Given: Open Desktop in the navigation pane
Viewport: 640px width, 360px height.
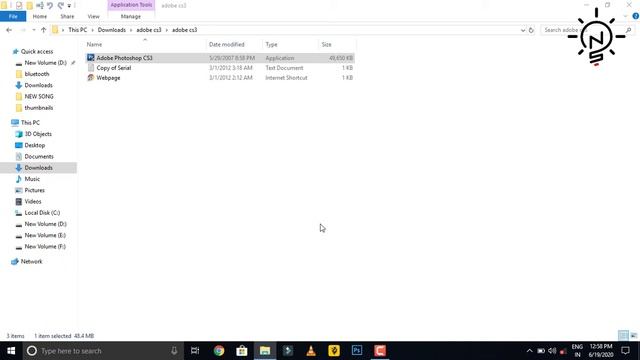Looking at the screenshot, I should [x=35, y=145].
